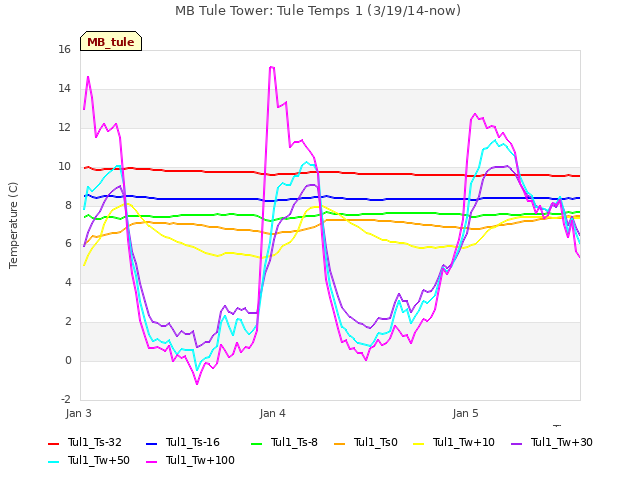
Task: Click the purple Tul1_Tw+30 legend swatch
Action: [516, 443]
